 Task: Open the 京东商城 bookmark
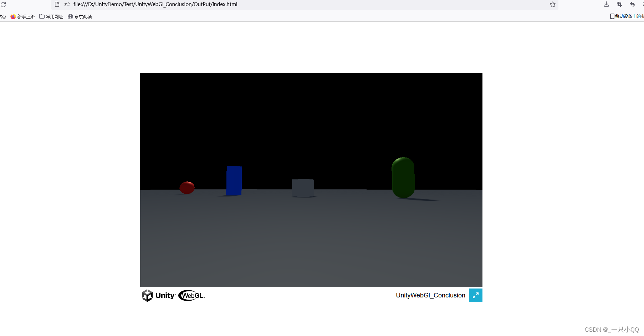80,16
